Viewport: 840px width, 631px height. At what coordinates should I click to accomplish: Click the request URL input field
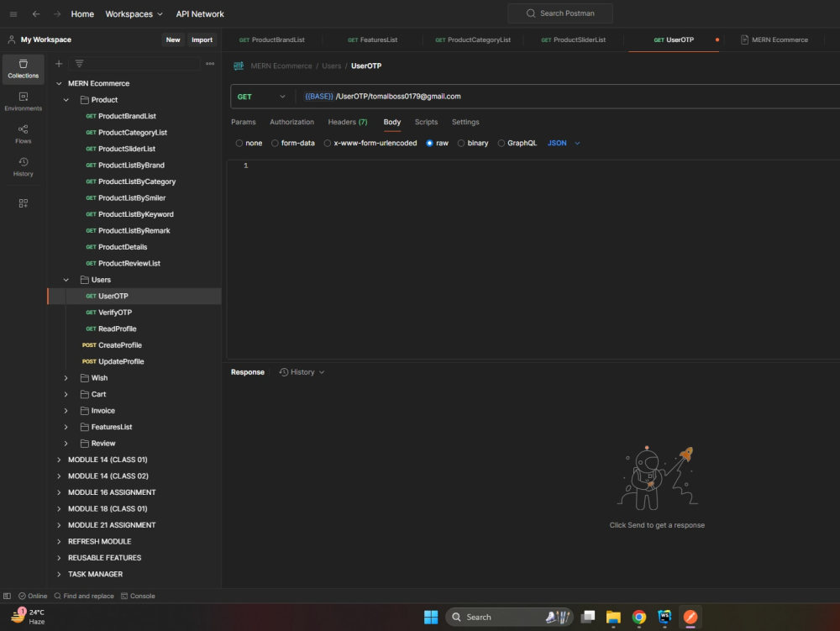click(568, 97)
